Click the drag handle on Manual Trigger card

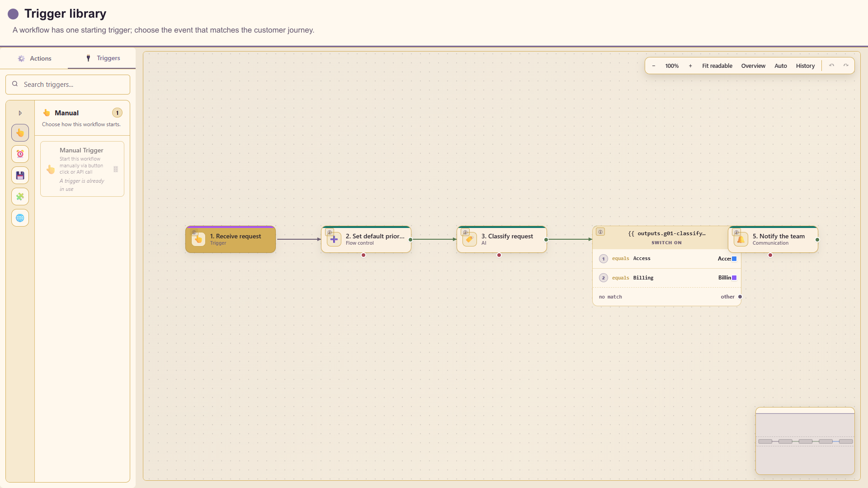[x=116, y=169]
